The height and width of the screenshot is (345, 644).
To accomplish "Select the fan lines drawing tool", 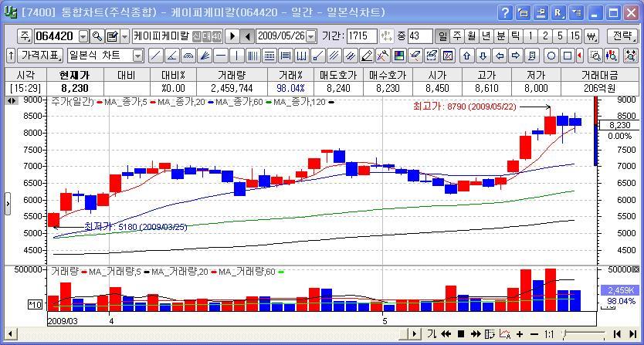I will pos(205,56).
